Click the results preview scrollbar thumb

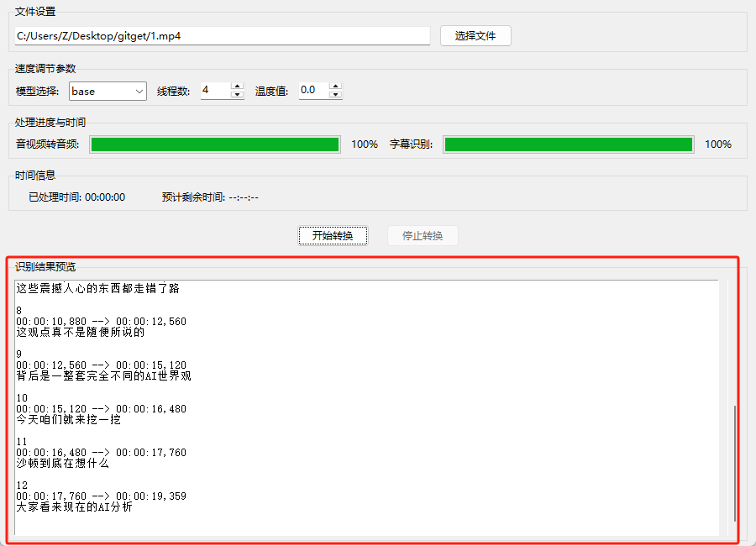point(735,463)
